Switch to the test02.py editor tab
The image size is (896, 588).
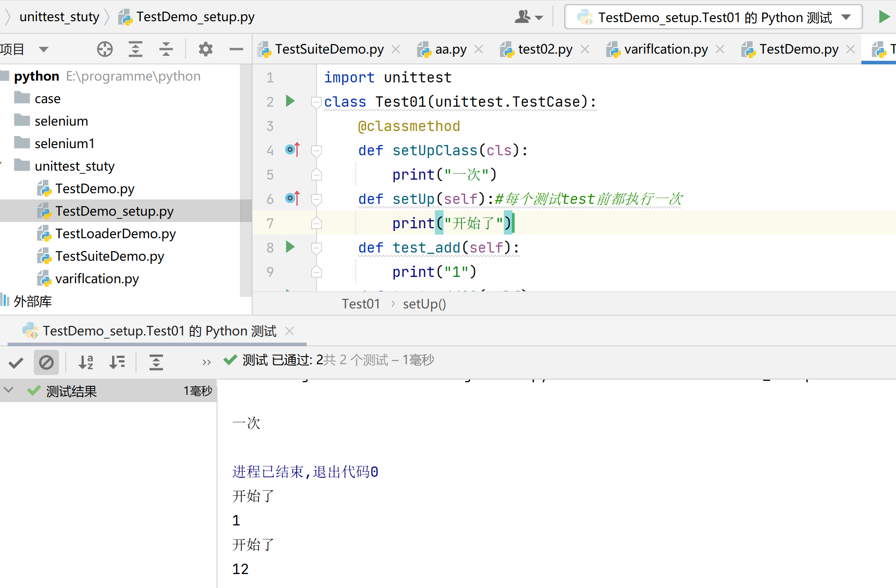click(544, 49)
